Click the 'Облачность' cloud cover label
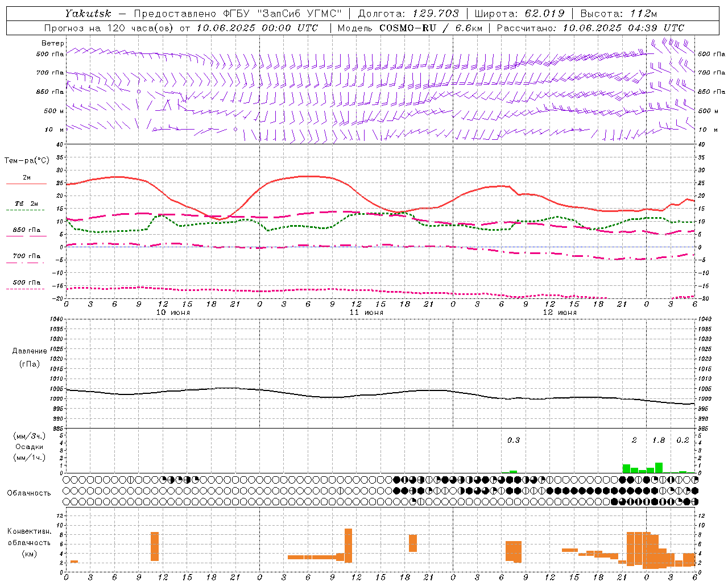Image resolution: width=728 pixels, height=582 pixels. pos(29,493)
